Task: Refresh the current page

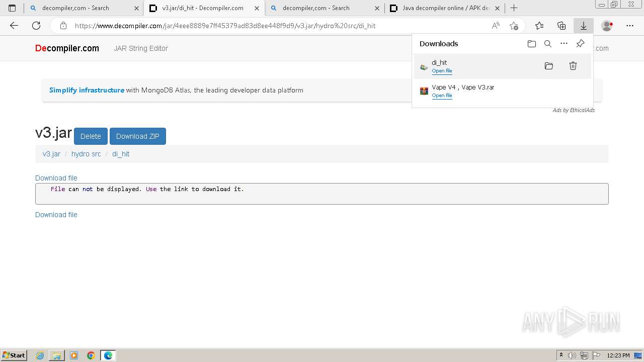Action: 36,26
